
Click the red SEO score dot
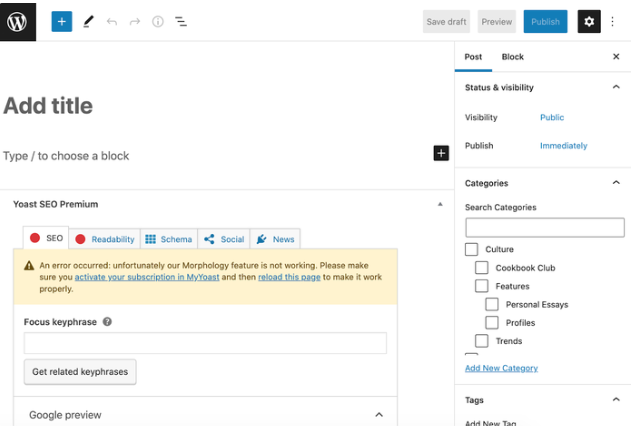pos(35,238)
